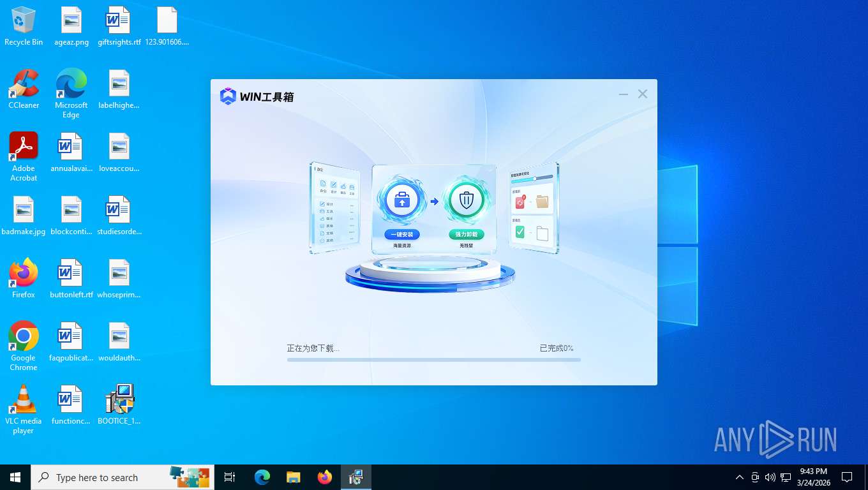This screenshot has height=490, width=868.
Task: Close the WIN工具箱 installer window
Action: 643,94
